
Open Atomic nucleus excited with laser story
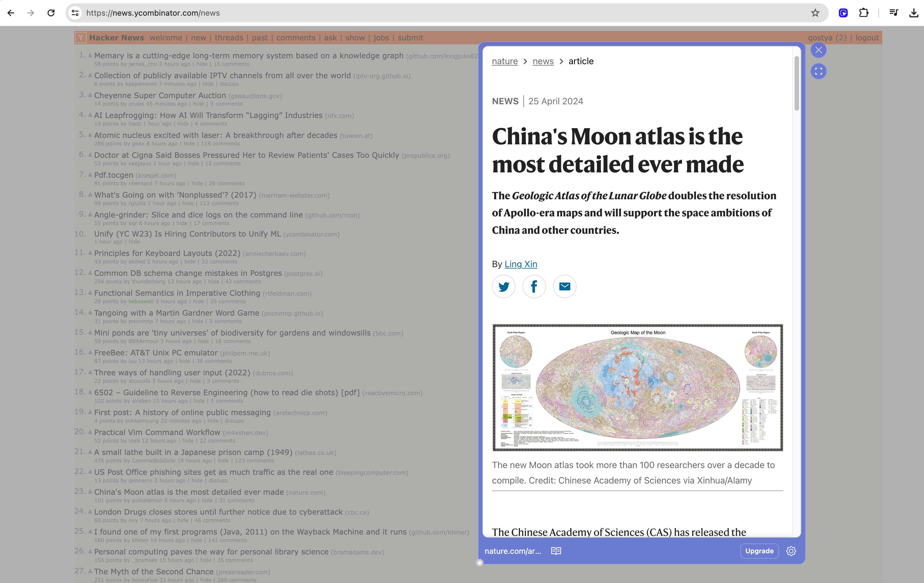click(x=216, y=135)
